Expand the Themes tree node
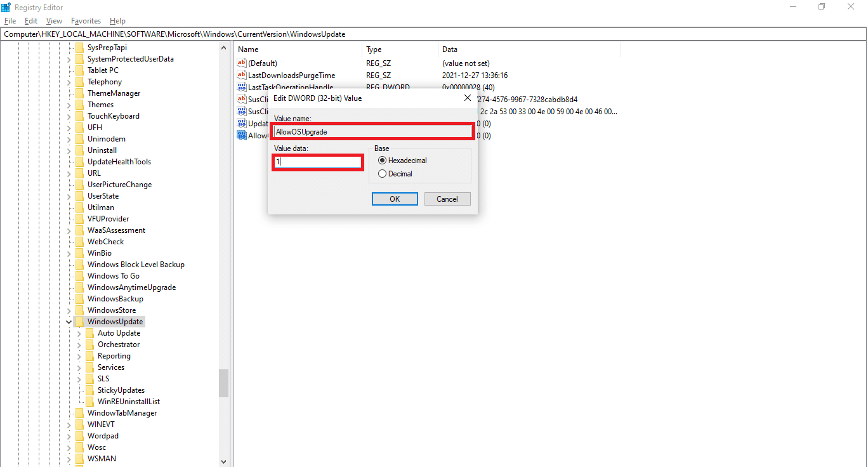868x467 pixels. coord(69,105)
